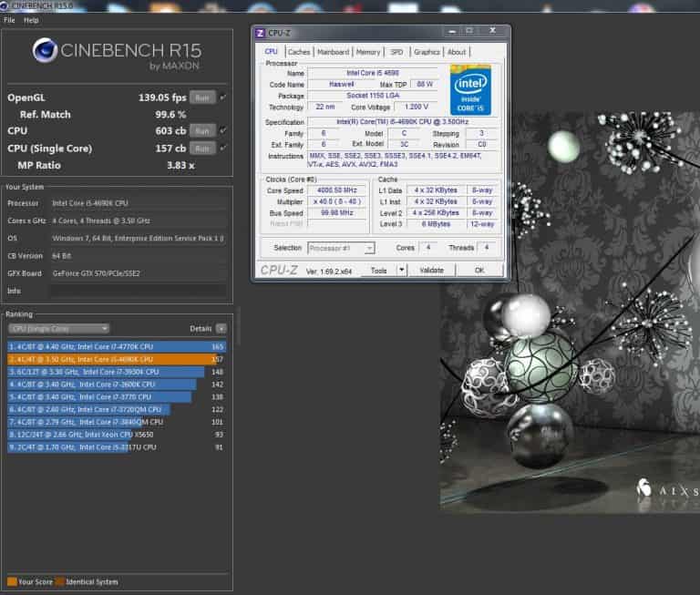Minimize the CPU-Z window
The image size is (700, 595).
(452, 31)
